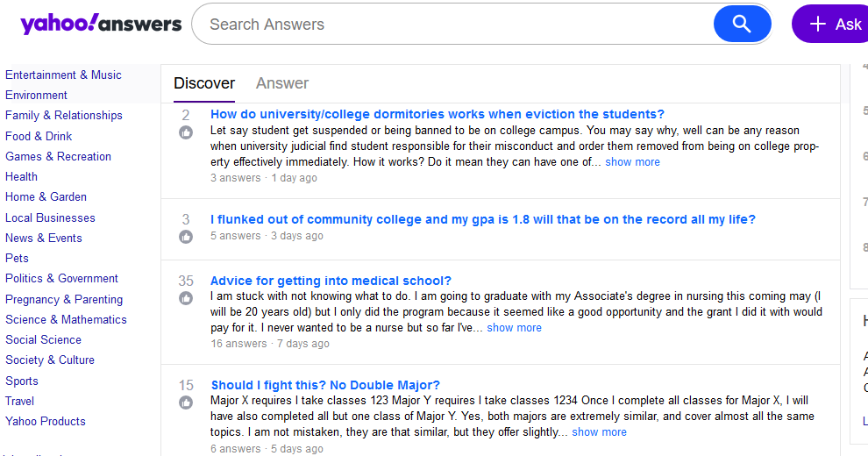Upvote the medical school advice question
This screenshot has height=456, width=868.
186,298
